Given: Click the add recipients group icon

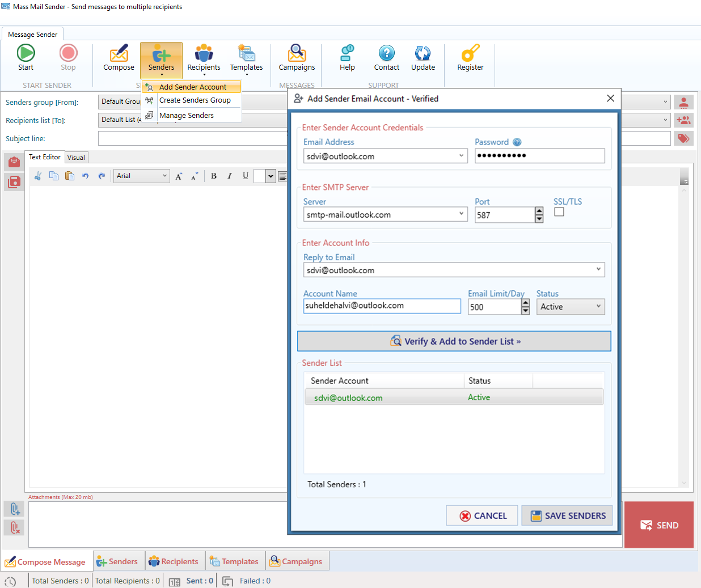Looking at the screenshot, I should [x=684, y=120].
